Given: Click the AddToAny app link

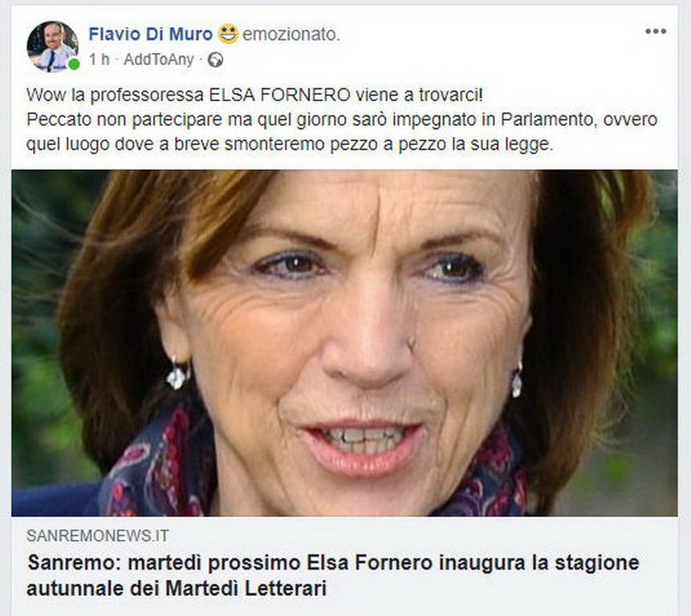Looking at the screenshot, I should (x=159, y=59).
